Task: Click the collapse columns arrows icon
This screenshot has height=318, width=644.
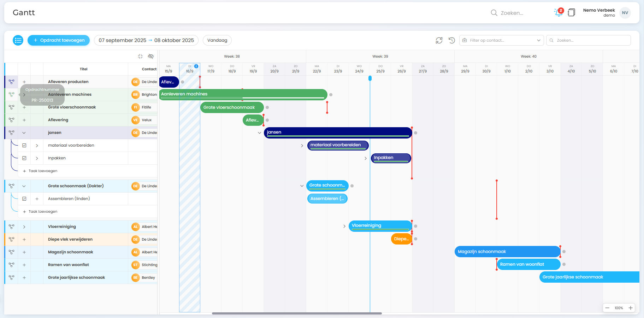Action: (140, 57)
